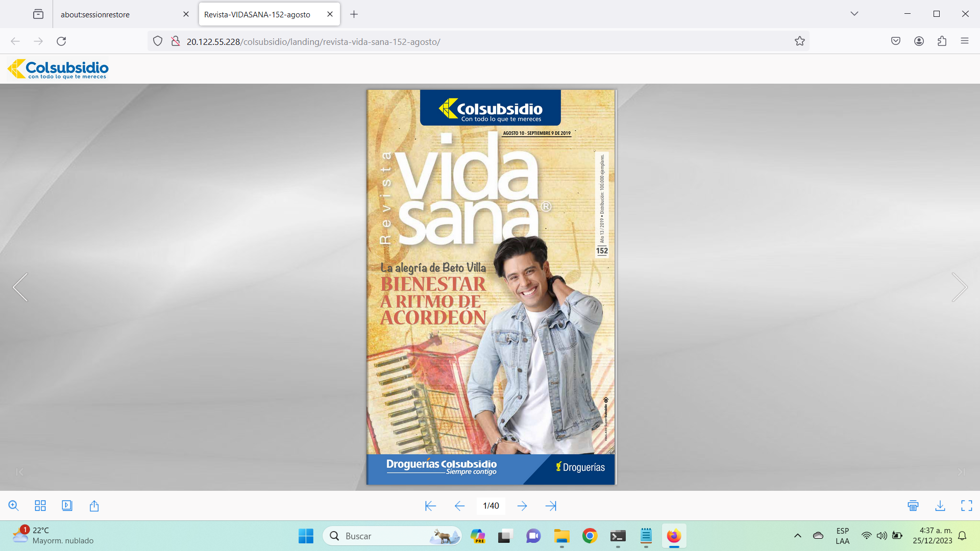Jump to the last page arrow
Viewport: 980px width, 551px height.
[551, 506]
